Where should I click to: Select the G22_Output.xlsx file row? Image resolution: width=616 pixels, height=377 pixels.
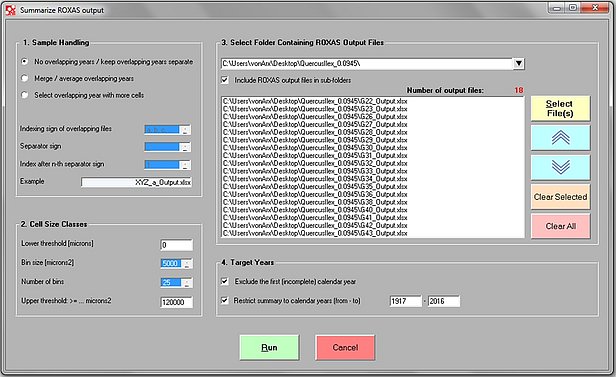(x=315, y=101)
